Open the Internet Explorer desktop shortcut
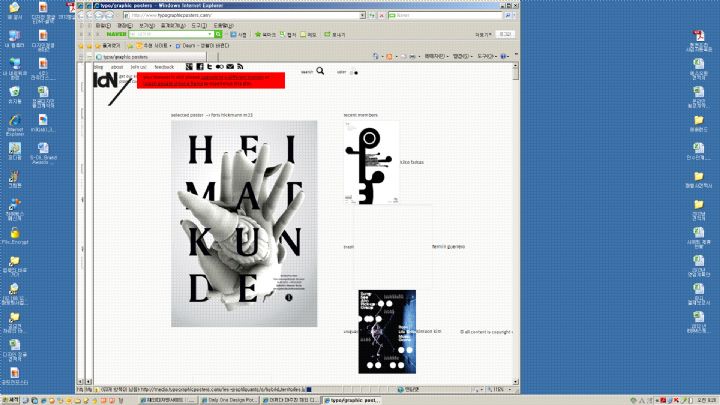 (x=15, y=125)
